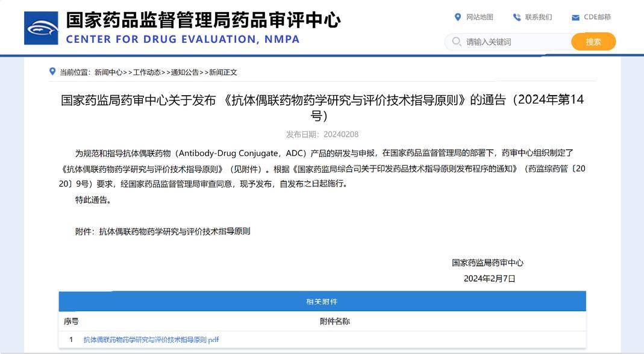Screen dimensions: 644x354
Task: Click the contact us phone icon
Action: pos(517,17)
